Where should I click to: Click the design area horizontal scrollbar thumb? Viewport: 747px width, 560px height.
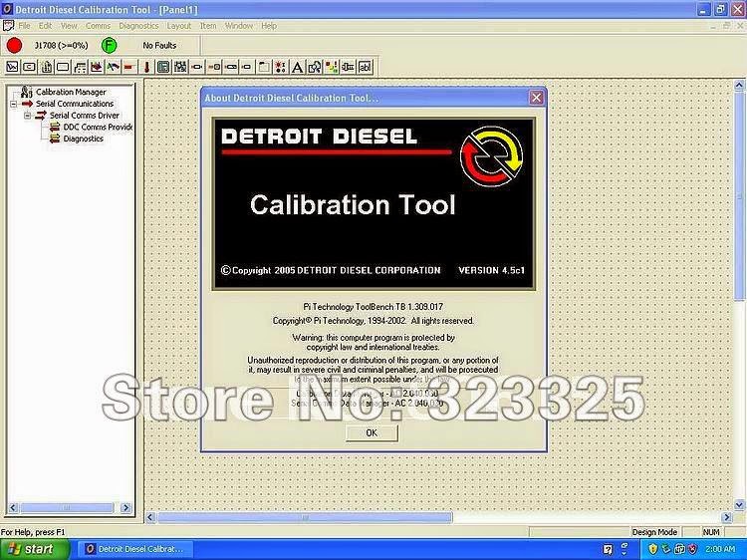point(305,517)
